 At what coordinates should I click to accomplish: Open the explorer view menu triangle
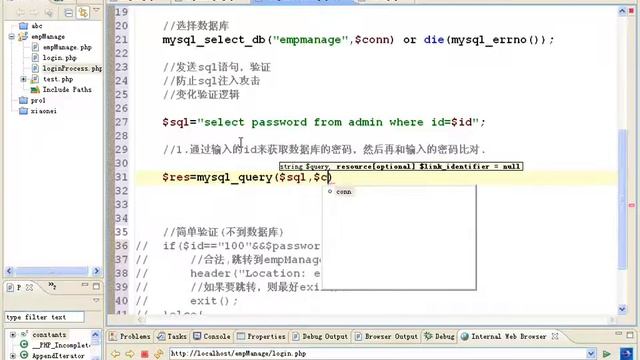click(x=97, y=10)
